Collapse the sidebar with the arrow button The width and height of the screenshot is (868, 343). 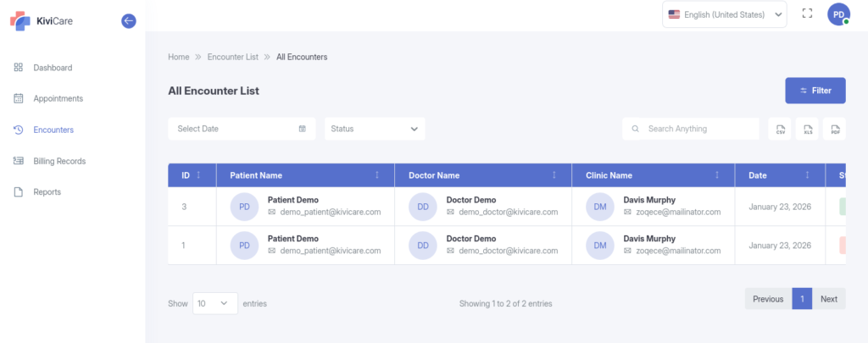coord(129,21)
